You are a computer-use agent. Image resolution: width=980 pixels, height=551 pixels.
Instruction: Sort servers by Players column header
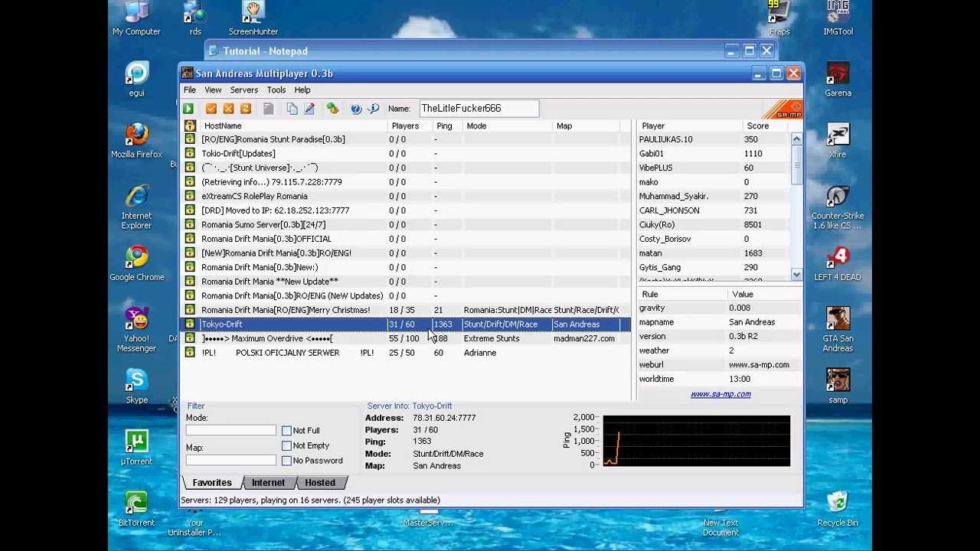[x=410, y=126]
